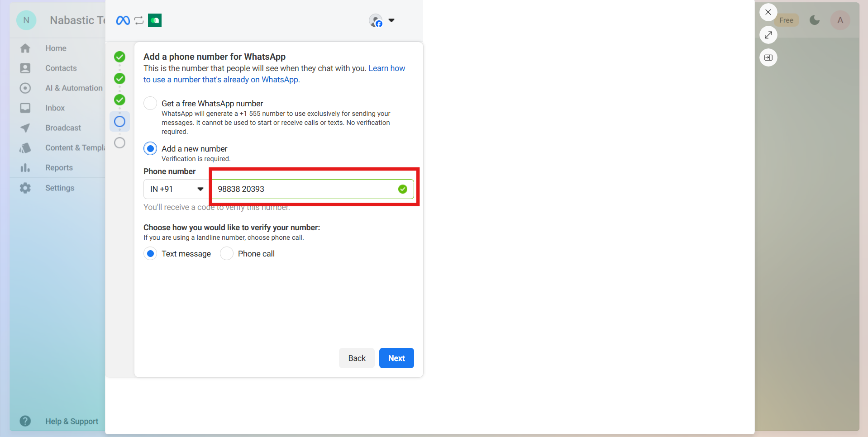Click the N workspace avatar

26,20
